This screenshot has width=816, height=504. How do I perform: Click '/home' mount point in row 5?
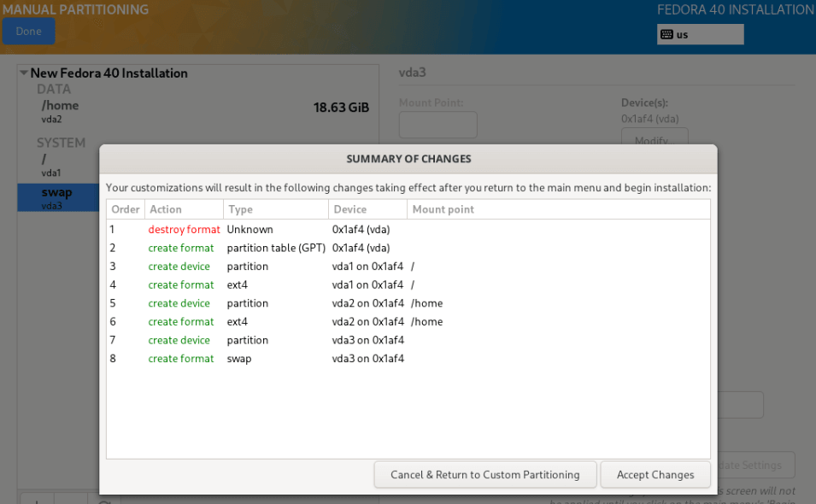(x=426, y=303)
